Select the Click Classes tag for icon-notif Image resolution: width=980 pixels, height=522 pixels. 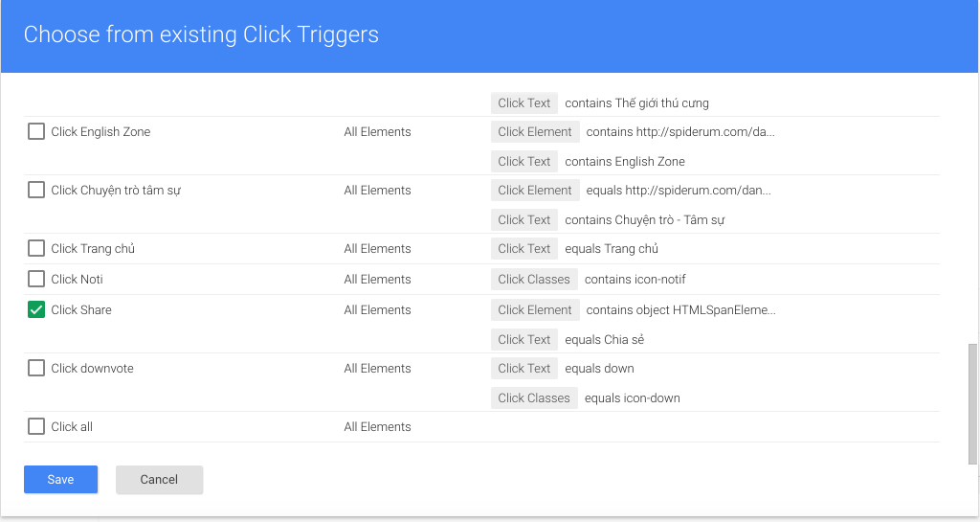(x=534, y=280)
